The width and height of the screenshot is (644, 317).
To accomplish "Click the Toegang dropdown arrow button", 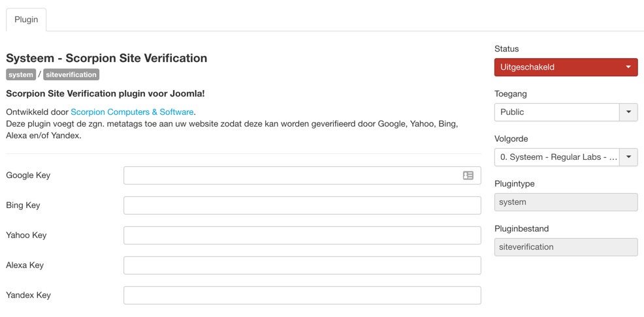I will (x=628, y=112).
